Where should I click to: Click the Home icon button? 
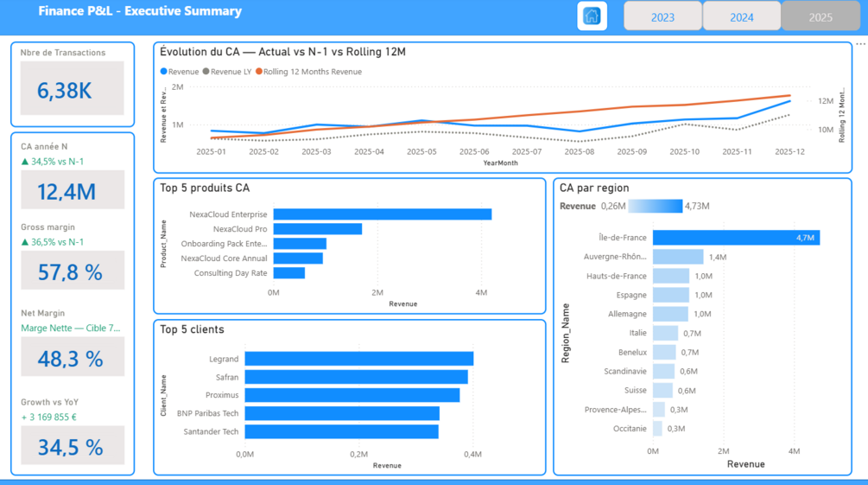[x=592, y=16]
